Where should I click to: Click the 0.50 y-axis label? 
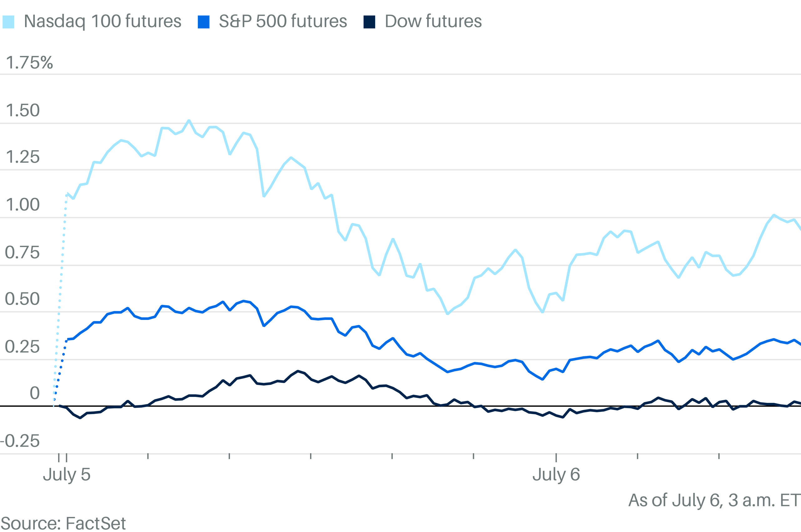tap(22, 299)
